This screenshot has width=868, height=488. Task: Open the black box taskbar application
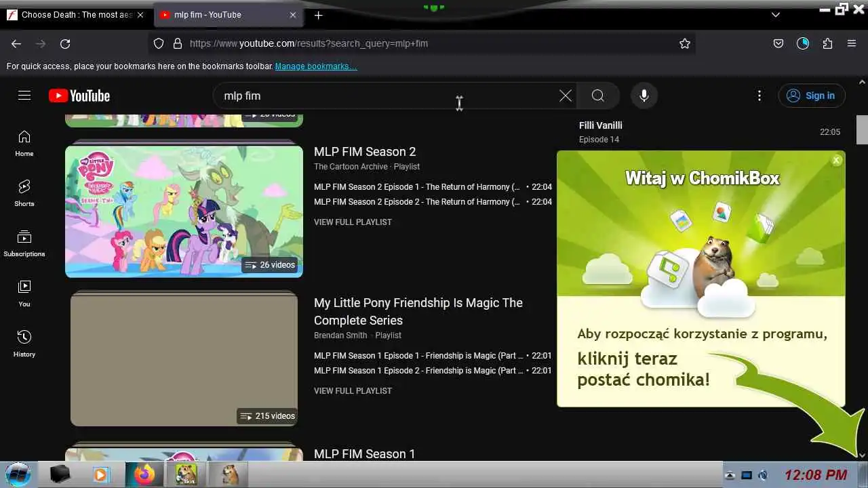[60, 474]
